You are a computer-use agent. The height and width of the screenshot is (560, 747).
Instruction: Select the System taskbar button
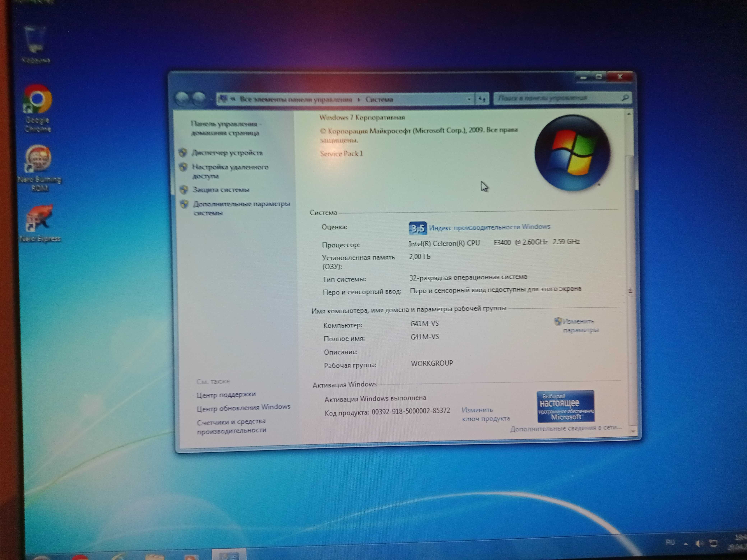pos(229,555)
